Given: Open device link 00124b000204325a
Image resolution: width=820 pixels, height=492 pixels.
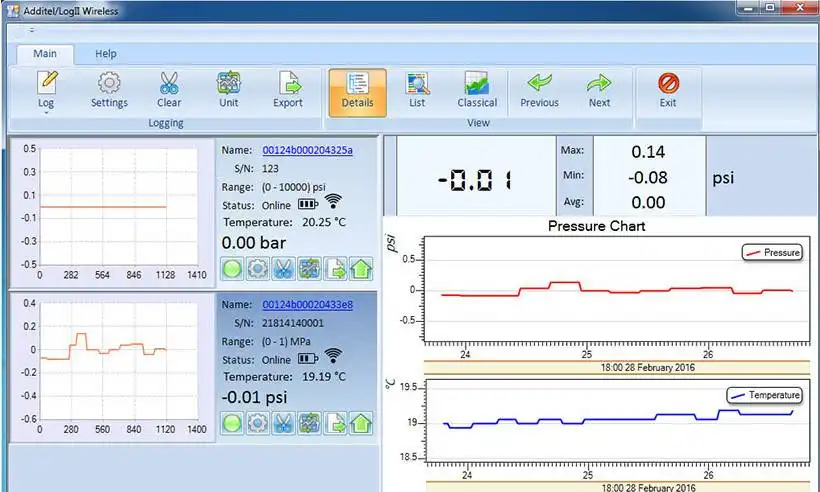Looking at the screenshot, I should [307, 150].
